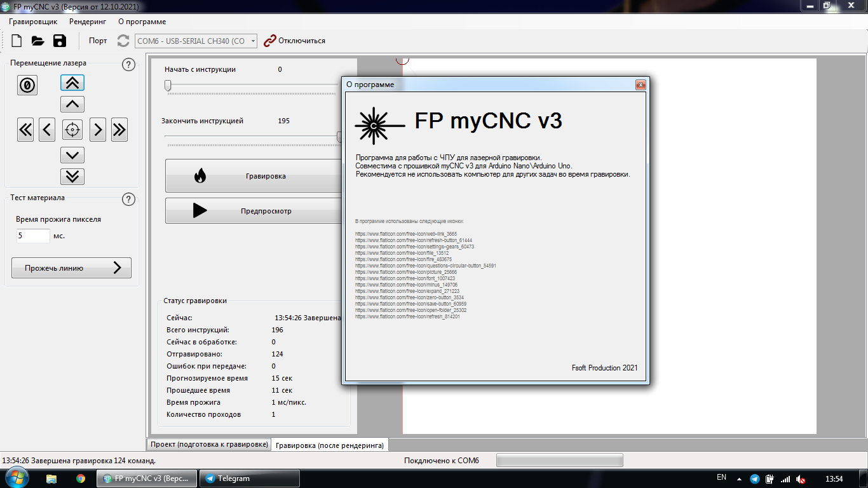868x488 pixels.
Task: Move laser down one step
Action: click(x=72, y=155)
